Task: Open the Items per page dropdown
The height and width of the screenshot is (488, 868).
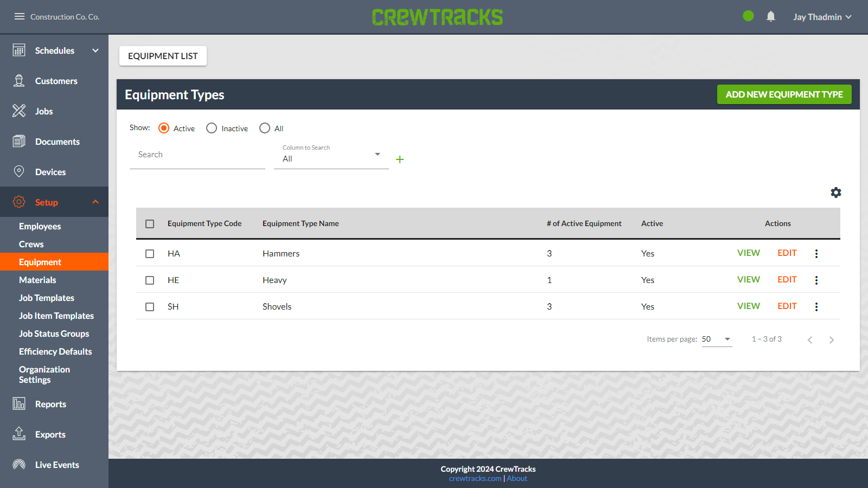Action: click(717, 339)
